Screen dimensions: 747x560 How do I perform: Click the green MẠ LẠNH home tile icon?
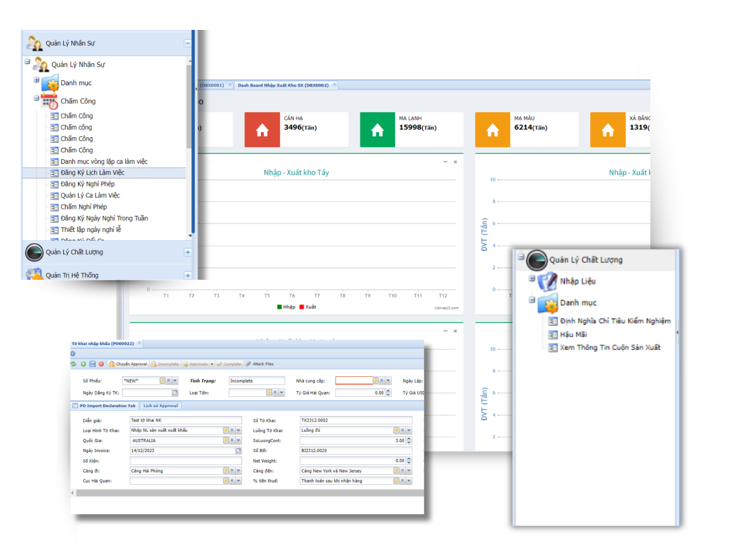[x=377, y=130]
